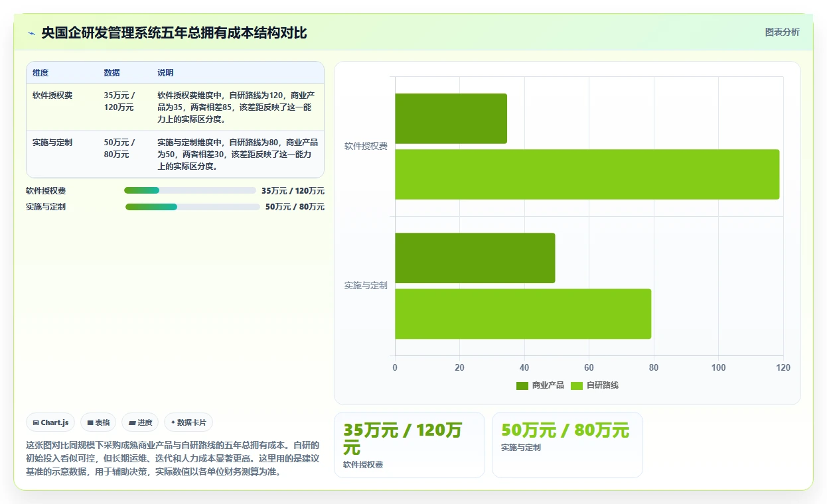Click the 商业产品 bar for 实施与定制

coord(475,258)
